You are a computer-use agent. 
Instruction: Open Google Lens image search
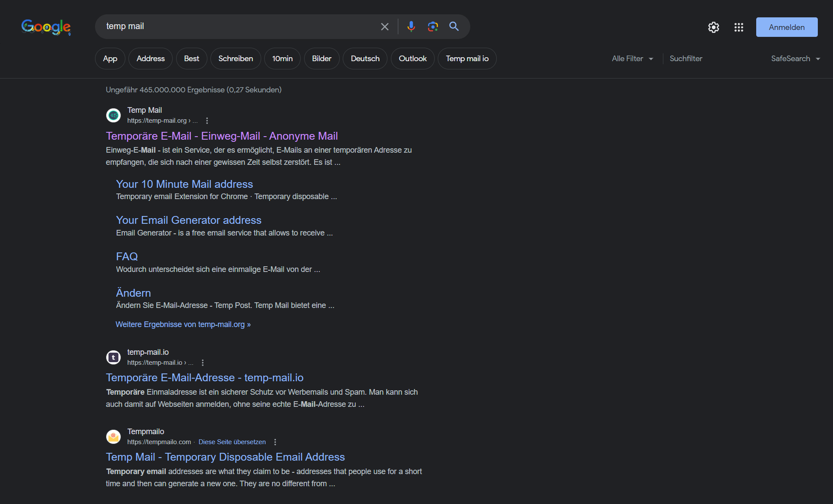point(433,26)
